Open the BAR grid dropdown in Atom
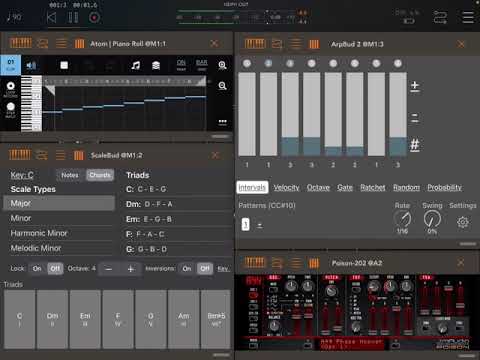The width and height of the screenshot is (480, 360). [x=202, y=65]
